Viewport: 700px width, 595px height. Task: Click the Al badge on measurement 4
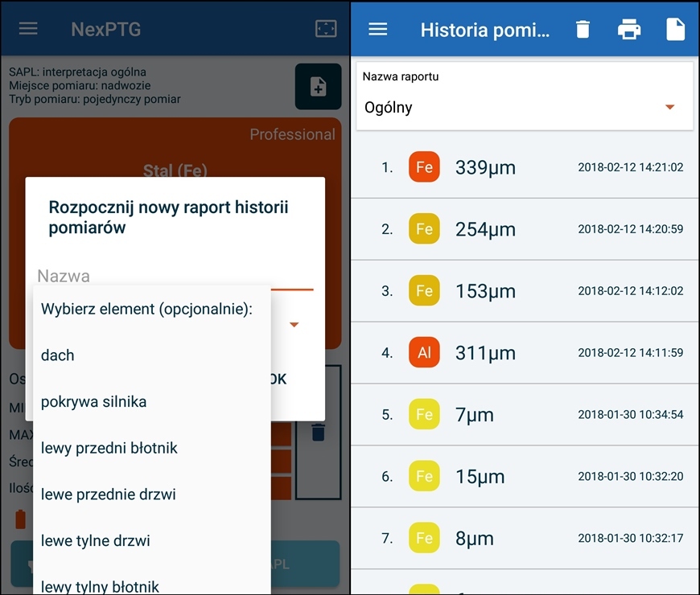tap(424, 353)
